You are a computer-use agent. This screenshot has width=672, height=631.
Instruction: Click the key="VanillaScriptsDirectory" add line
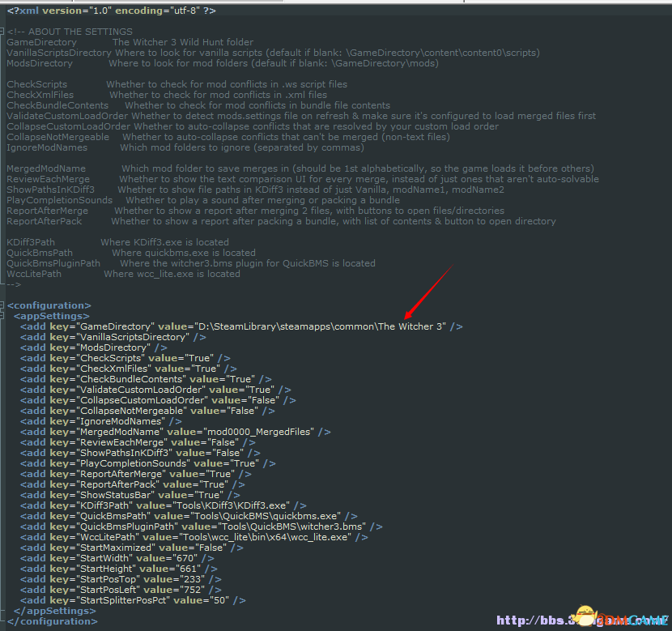tap(113, 337)
